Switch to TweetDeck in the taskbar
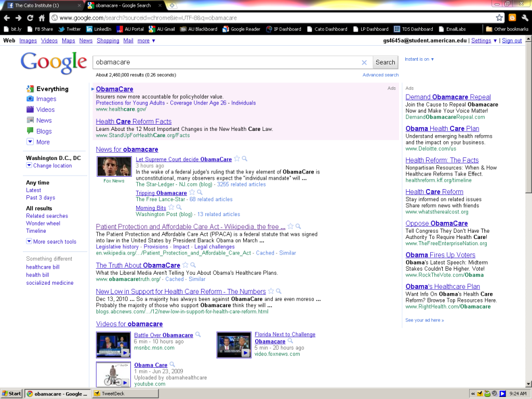Image resolution: width=532 pixels, height=399 pixels. click(x=126, y=394)
